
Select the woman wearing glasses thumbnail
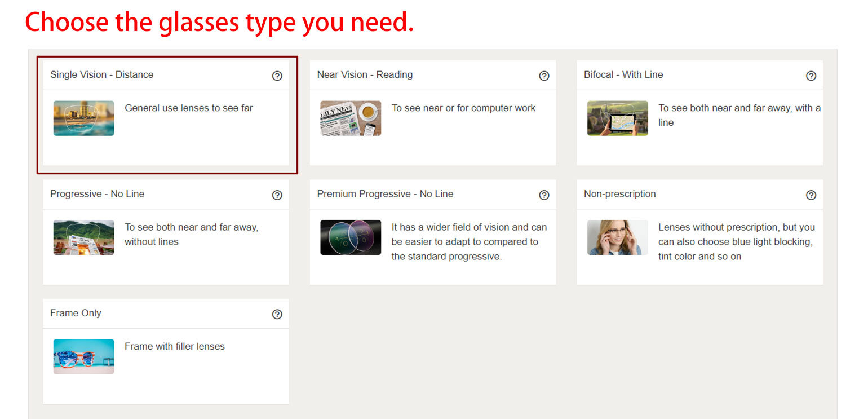tap(617, 237)
